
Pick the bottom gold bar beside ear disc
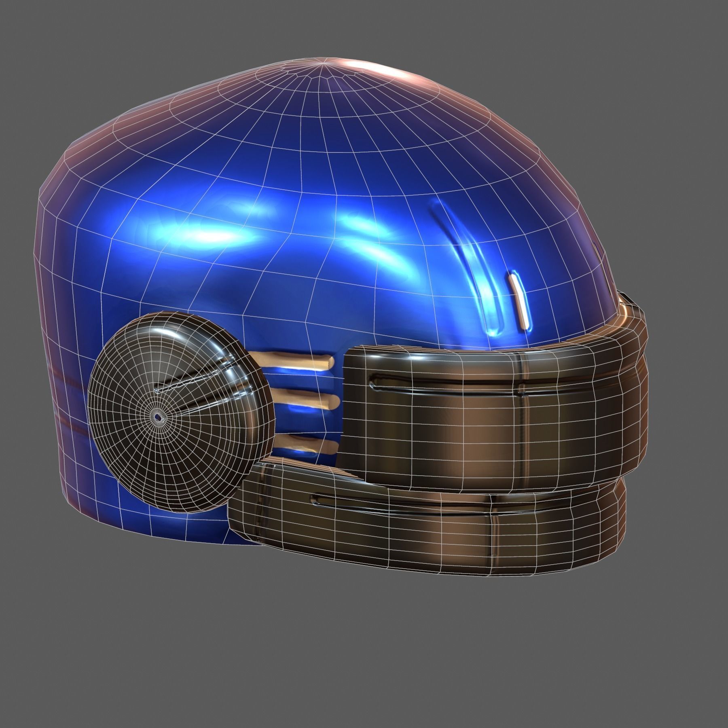point(307,444)
